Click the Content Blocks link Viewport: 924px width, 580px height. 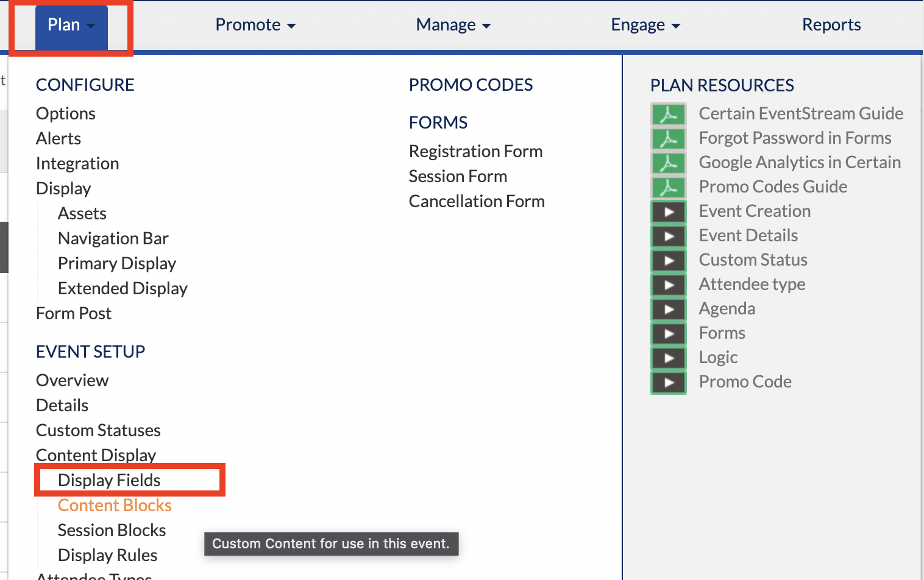pyautogui.click(x=115, y=505)
